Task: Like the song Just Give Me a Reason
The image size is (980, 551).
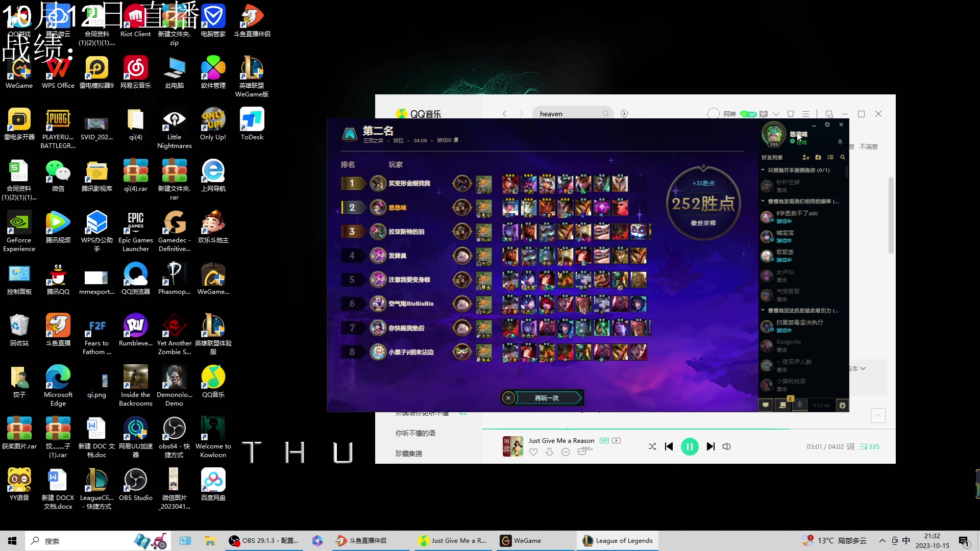Action: click(533, 452)
